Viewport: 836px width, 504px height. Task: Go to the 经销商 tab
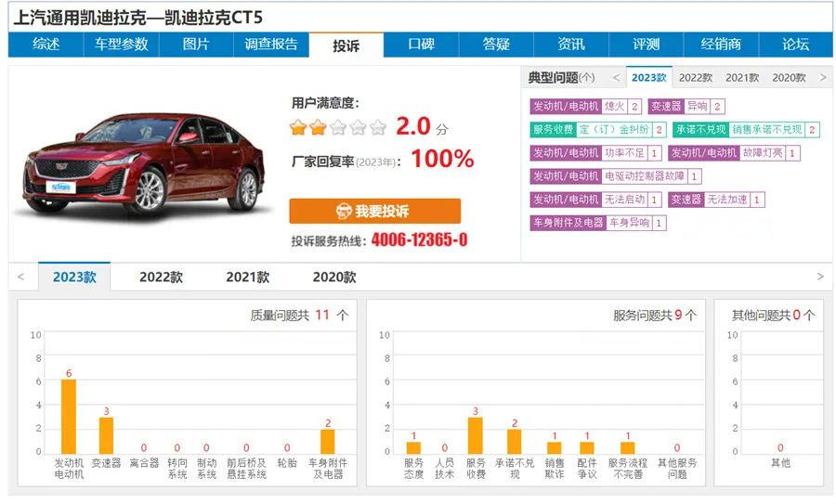click(721, 45)
